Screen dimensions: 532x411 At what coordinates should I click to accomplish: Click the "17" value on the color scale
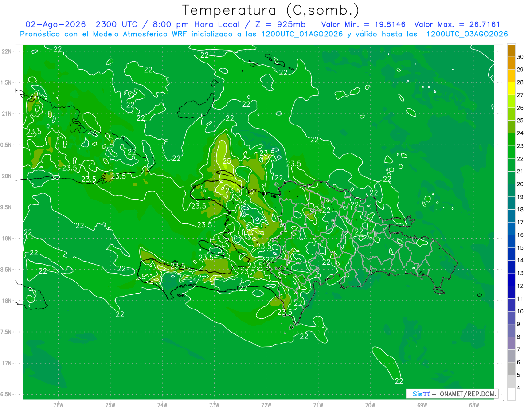tap(520, 222)
